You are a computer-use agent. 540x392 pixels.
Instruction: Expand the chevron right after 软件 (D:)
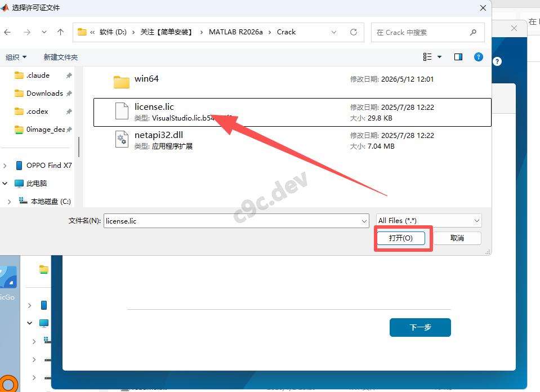point(133,32)
